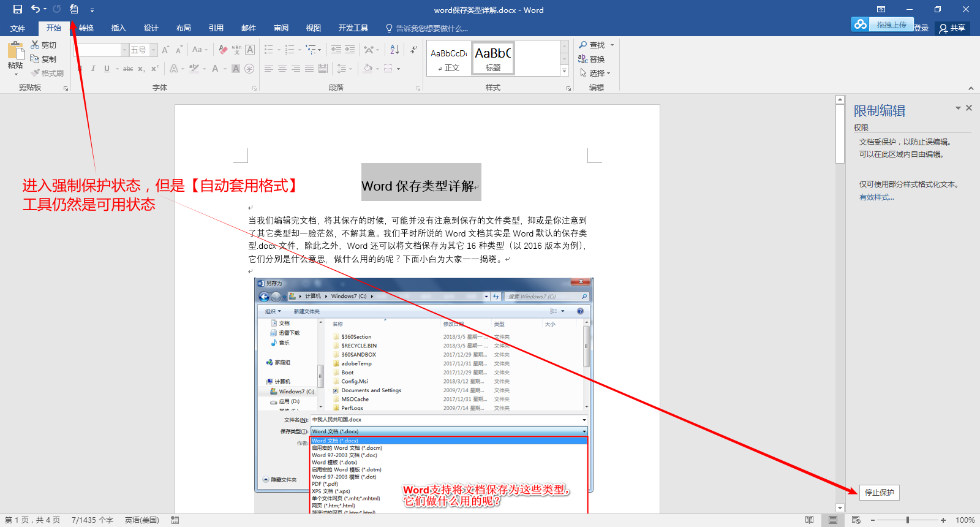Toggle Subscript formatting
Image resolution: width=980 pixels, height=527 pixels.
coord(141,69)
